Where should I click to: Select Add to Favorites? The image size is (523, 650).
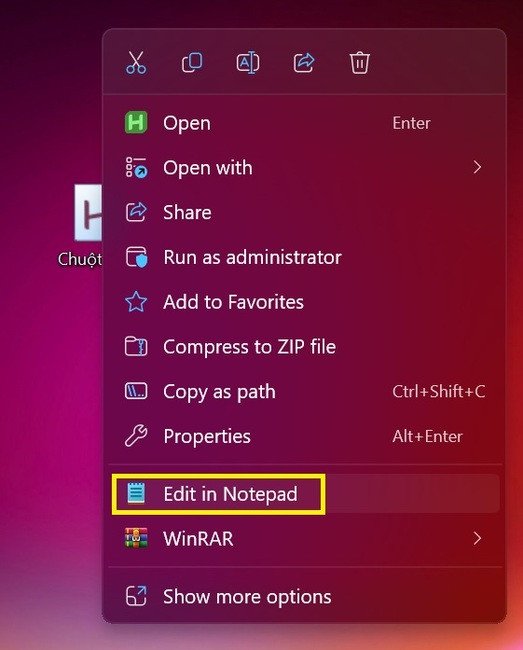click(x=305, y=302)
